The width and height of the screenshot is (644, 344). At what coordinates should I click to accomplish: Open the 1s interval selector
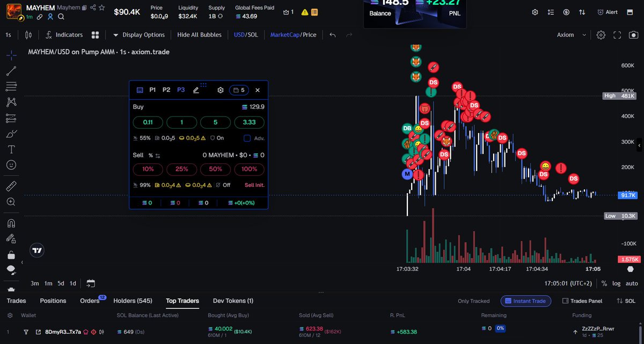pos(8,35)
